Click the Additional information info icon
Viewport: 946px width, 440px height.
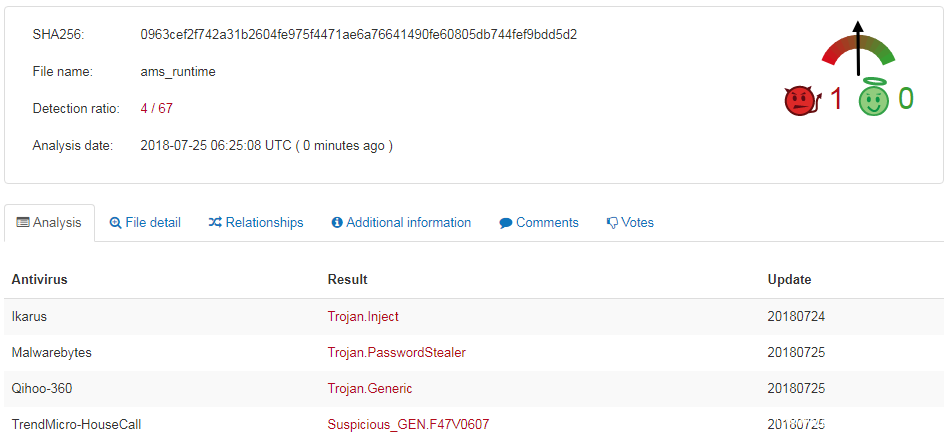tap(337, 223)
